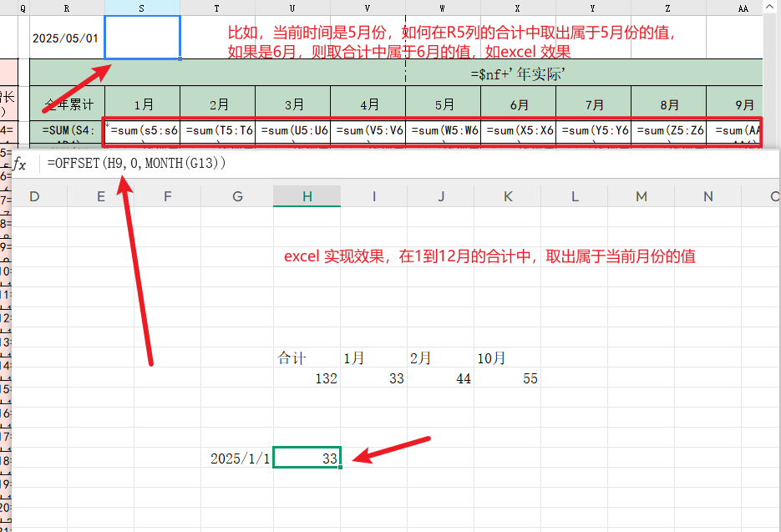Click the =sum(V5:V6 formula cell
This screenshot has width=781, height=532.
click(x=368, y=130)
